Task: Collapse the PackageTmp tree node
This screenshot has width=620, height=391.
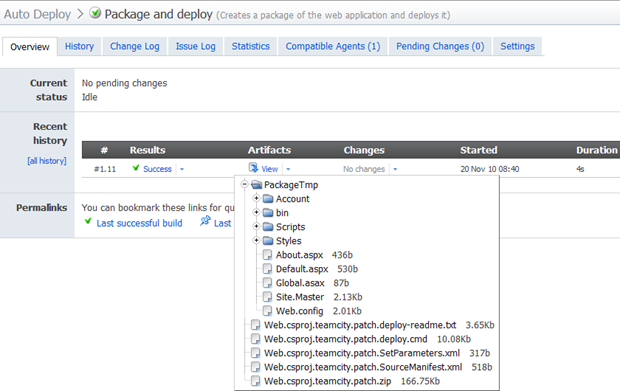Action: (245, 184)
